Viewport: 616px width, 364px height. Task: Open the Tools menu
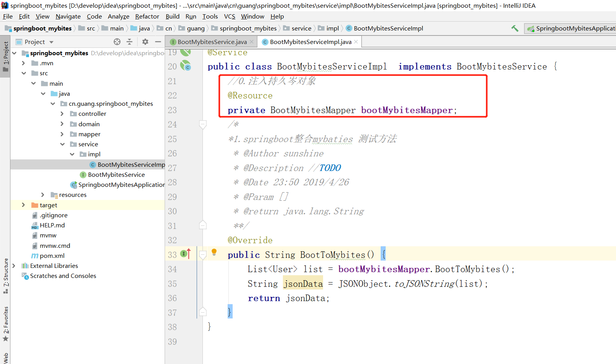pyautogui.click(x=210, y=16)
